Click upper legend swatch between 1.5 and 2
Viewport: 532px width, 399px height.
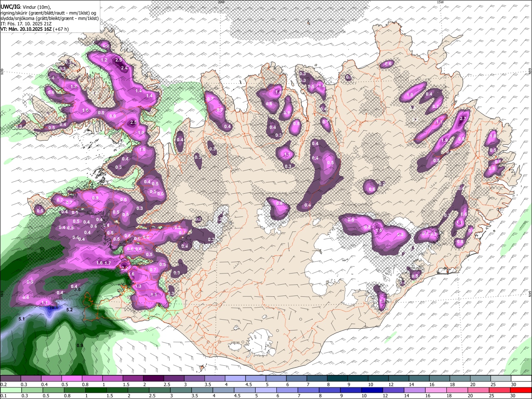[133, 379]
